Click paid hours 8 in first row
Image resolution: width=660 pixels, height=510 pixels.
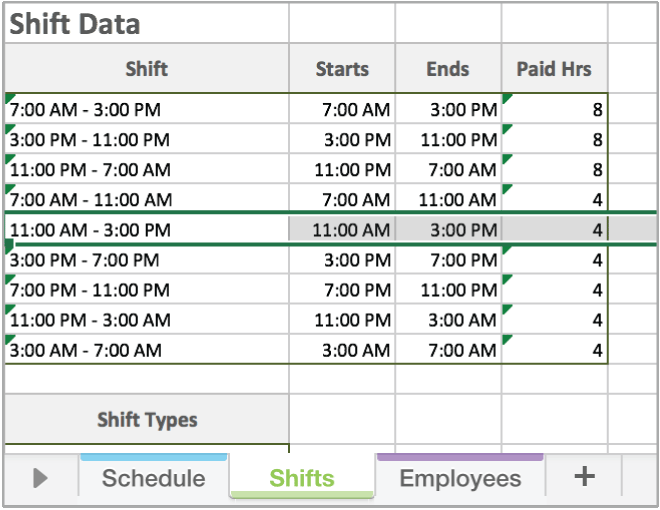click(x=554, y=110)
